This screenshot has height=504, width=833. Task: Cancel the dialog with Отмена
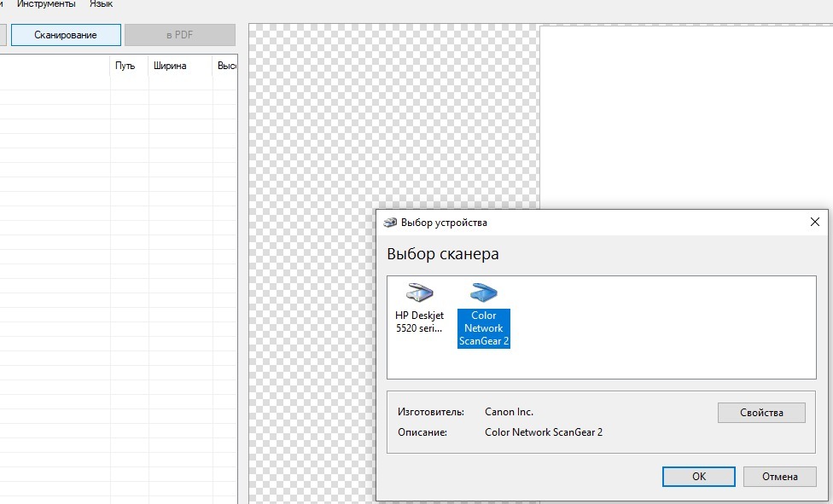click(779, 477)
